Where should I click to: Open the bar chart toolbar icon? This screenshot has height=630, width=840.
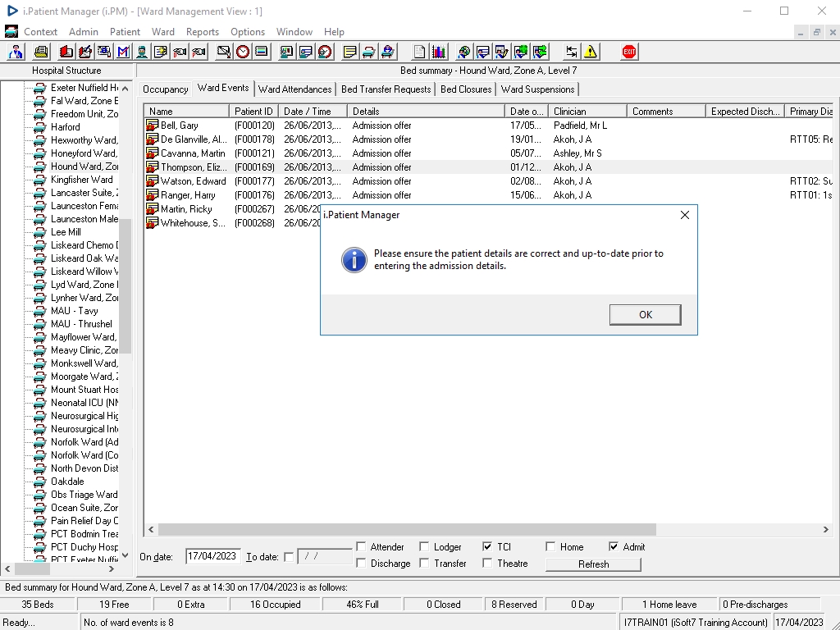[438, 52]
